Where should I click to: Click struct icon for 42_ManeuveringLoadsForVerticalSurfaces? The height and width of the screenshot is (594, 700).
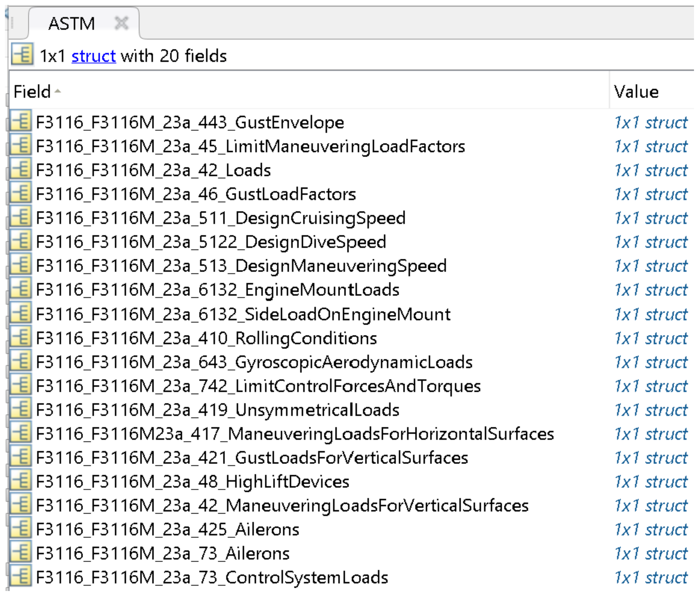(21, 504)
